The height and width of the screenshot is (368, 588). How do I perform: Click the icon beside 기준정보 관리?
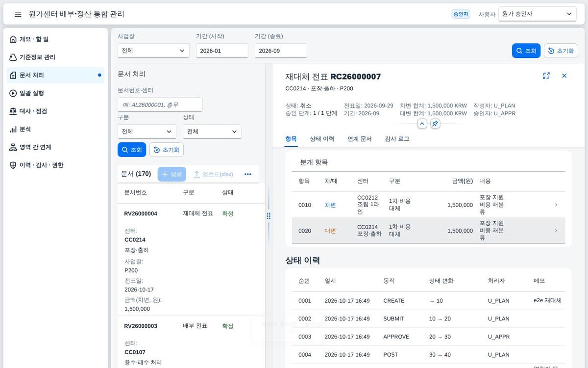point(13,57)
